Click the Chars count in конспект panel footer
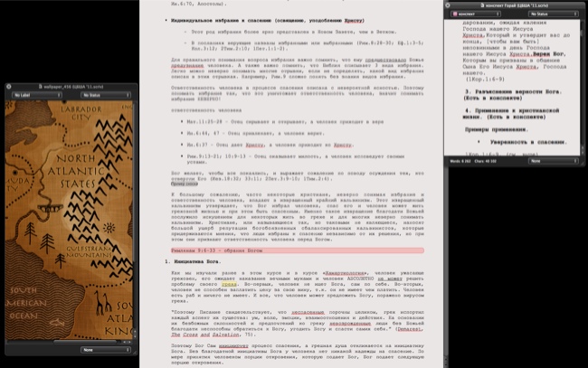 (x=485, y=161)
